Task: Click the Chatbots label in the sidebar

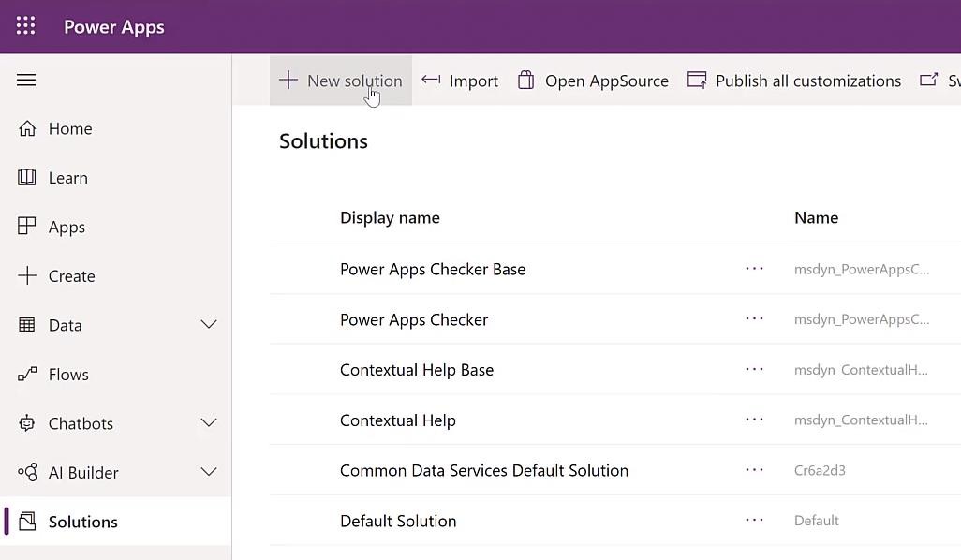Action: pos(81,423)
